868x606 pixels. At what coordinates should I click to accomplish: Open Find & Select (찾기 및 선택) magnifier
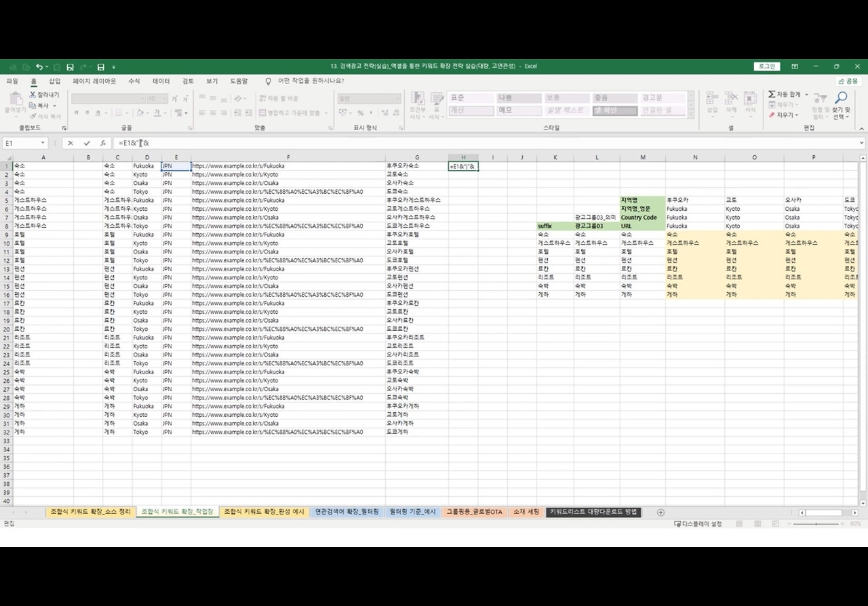(x=842, y=104)
